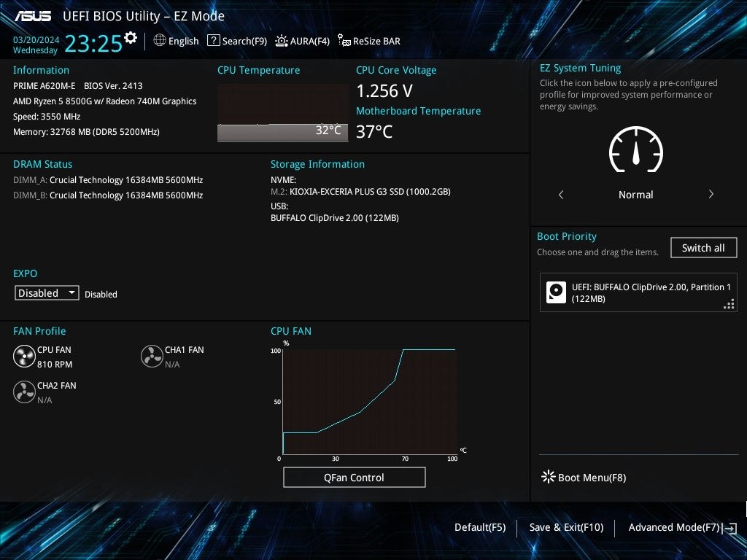Screen dimensions: 747x560
Task: Open AURA(F4) settings
Action: [x=309, y=41]
